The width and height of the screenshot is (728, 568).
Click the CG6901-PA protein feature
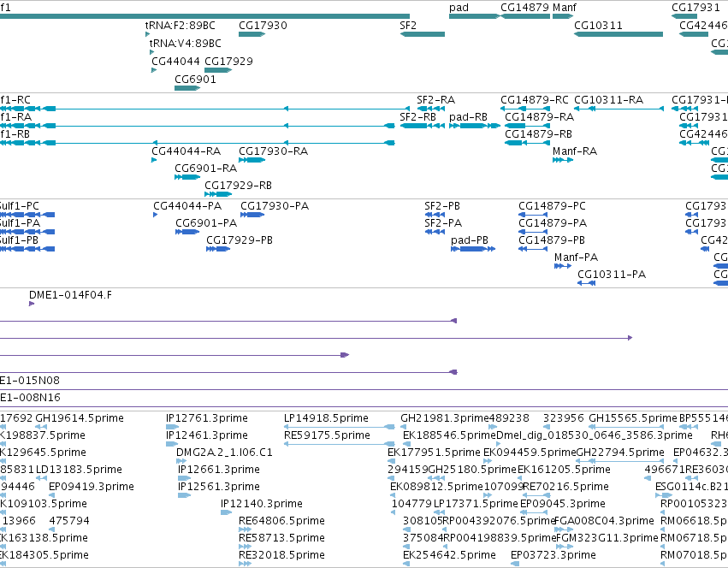click(x=187, y=232)
